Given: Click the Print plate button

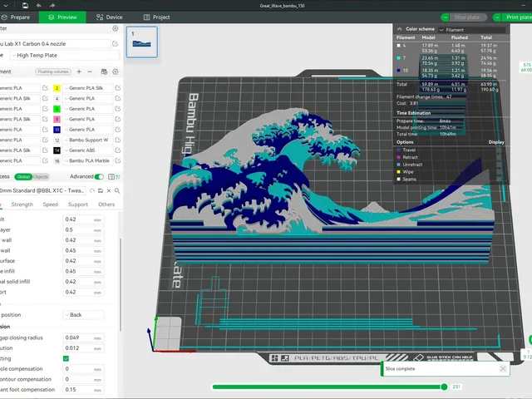Looking at the screenshot, I should click(518, 17).
